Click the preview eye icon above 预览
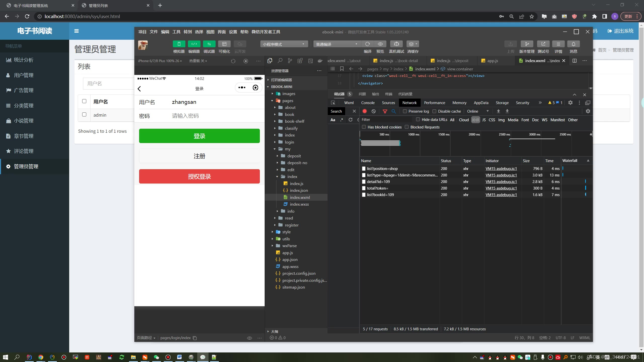The width and height of the screenshot is (644, 362). point(380,44)
